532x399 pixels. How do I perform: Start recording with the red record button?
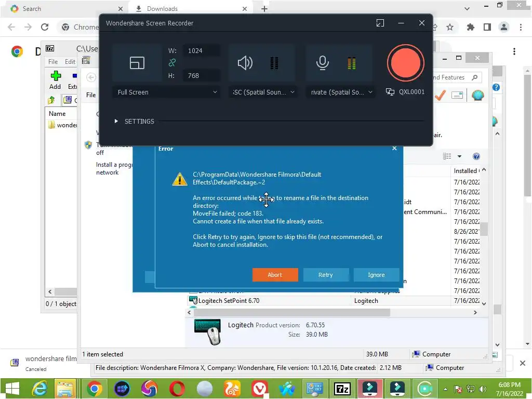point(405,63)
